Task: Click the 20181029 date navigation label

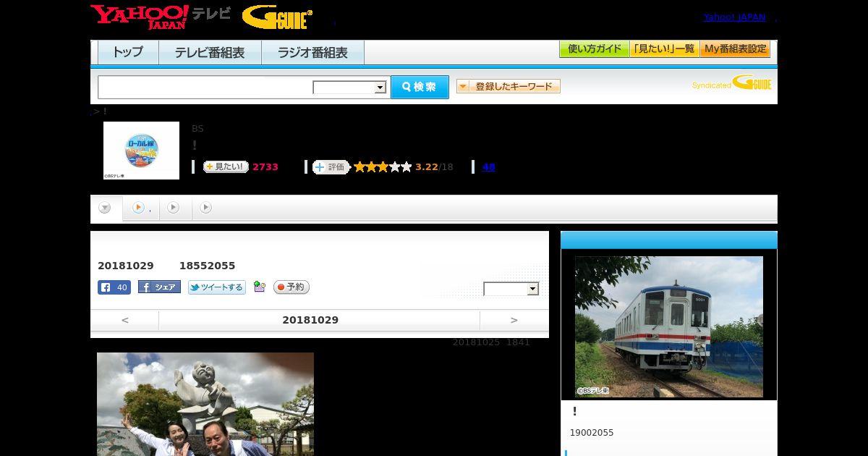Action: pyautogui.click(x=310, y=320)
